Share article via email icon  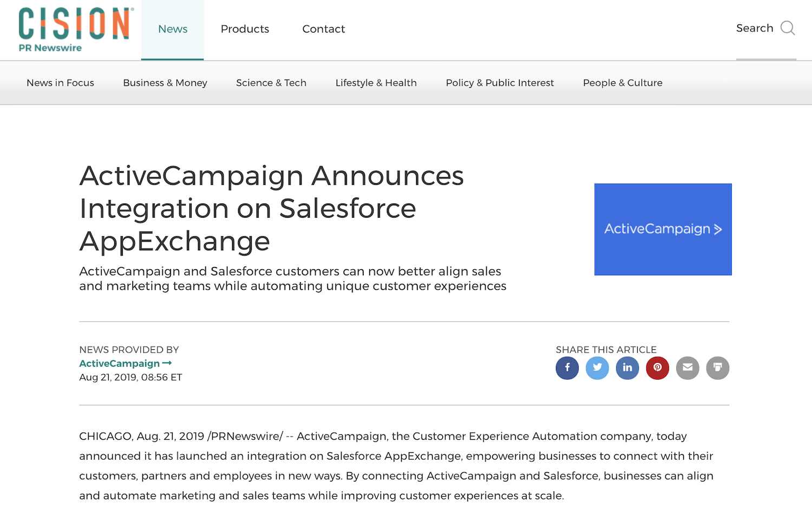[x=687, y=368]
